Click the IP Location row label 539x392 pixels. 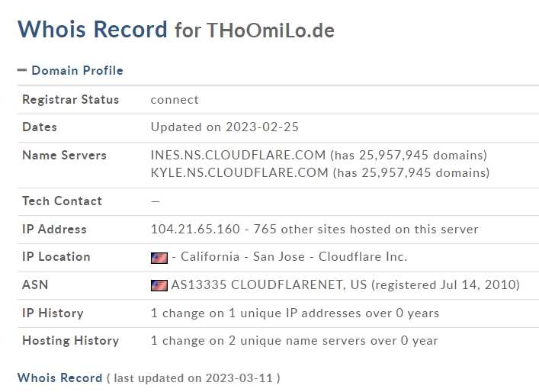click(x=56, y=256)
